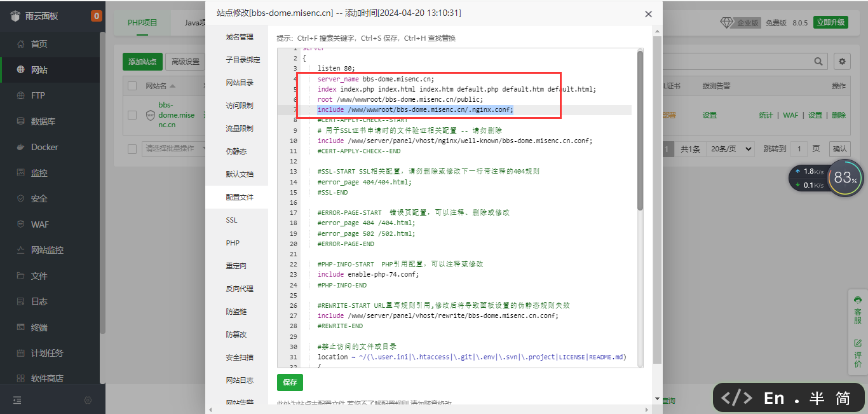Toggle checkbox beside 请选择批量操作
This screenshot has width=868, height=414.
132,148
